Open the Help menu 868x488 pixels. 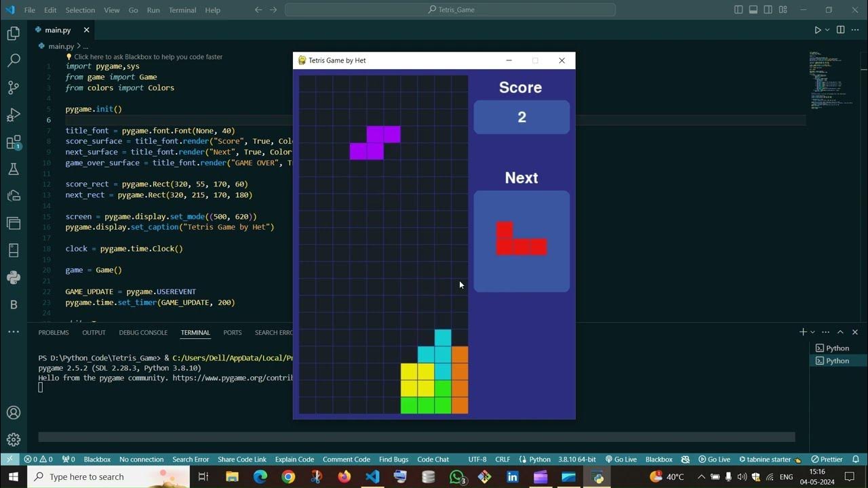(x=212, y=10)
